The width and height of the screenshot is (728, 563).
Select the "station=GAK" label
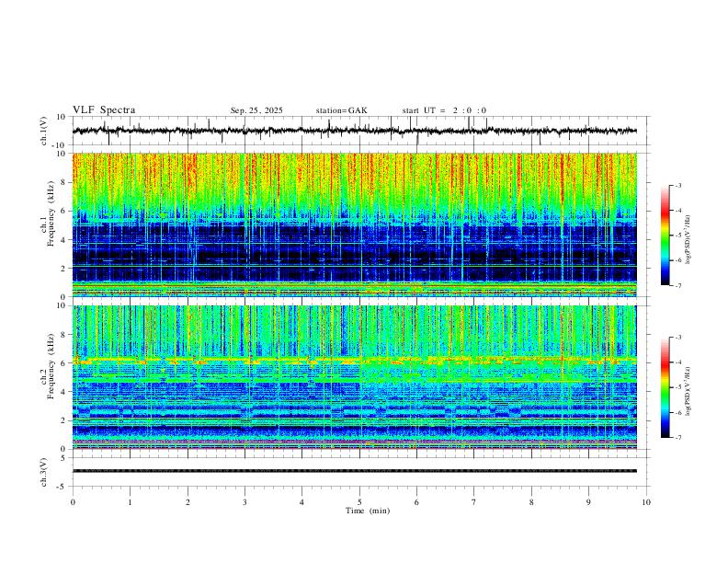tap(341, 110)
